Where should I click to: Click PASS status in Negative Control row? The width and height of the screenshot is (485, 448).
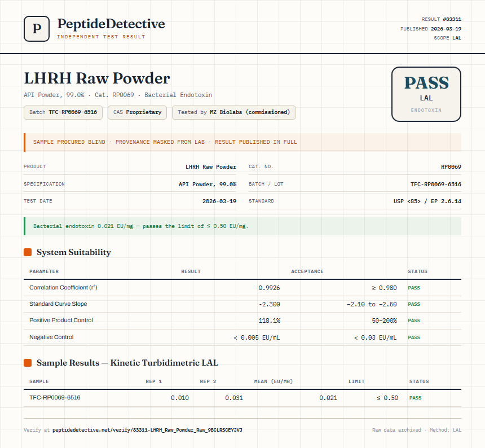(414, 337)
